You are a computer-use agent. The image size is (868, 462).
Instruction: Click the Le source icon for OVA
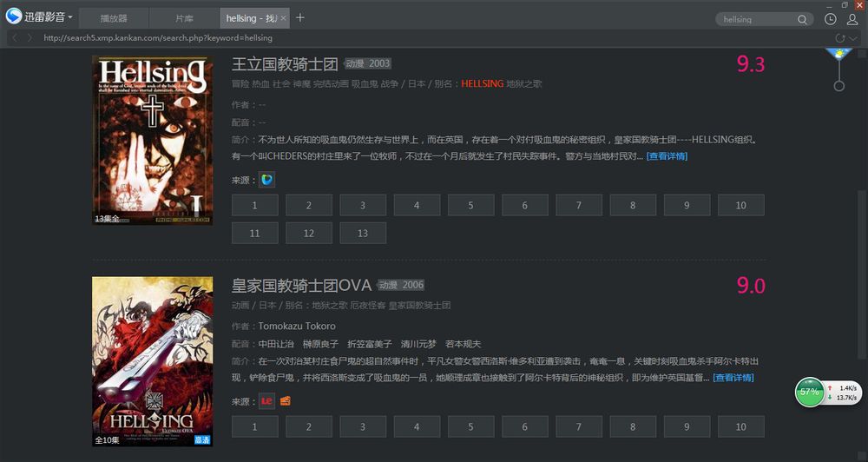coord(266,401)
